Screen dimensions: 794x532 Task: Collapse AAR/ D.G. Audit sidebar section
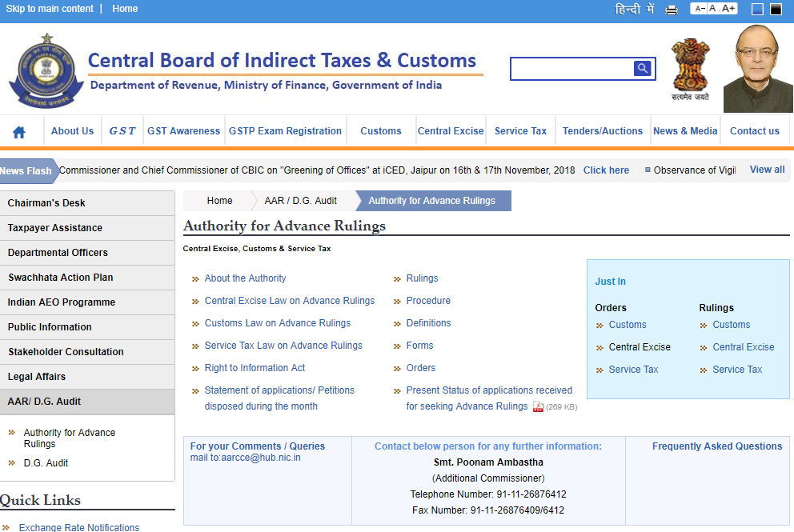(x=87, y=402)
